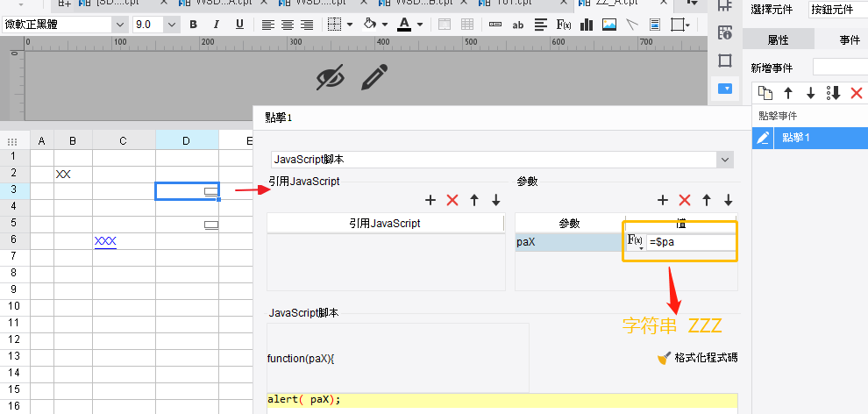Insert a sub-report element

655,25
